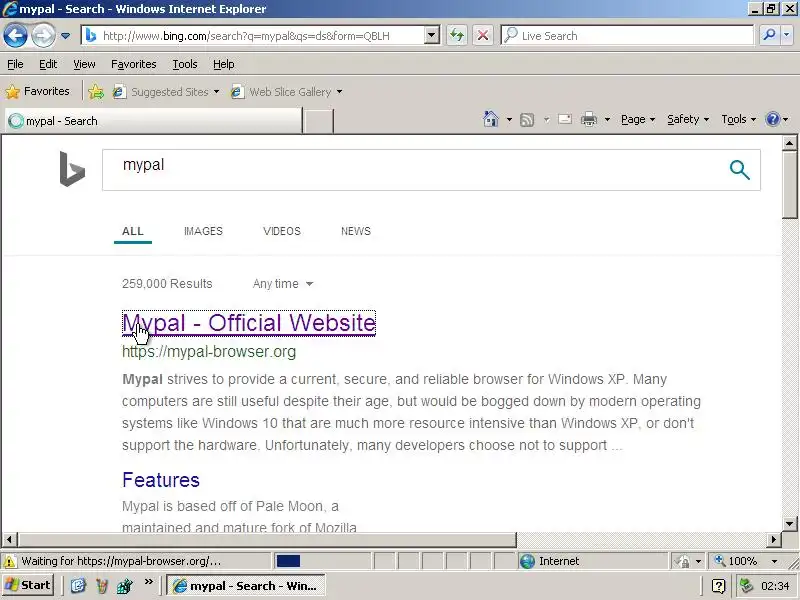Click the 259,000 Results text
The width and height of the screenshot is (800, 600).
[x=167, y=284]
